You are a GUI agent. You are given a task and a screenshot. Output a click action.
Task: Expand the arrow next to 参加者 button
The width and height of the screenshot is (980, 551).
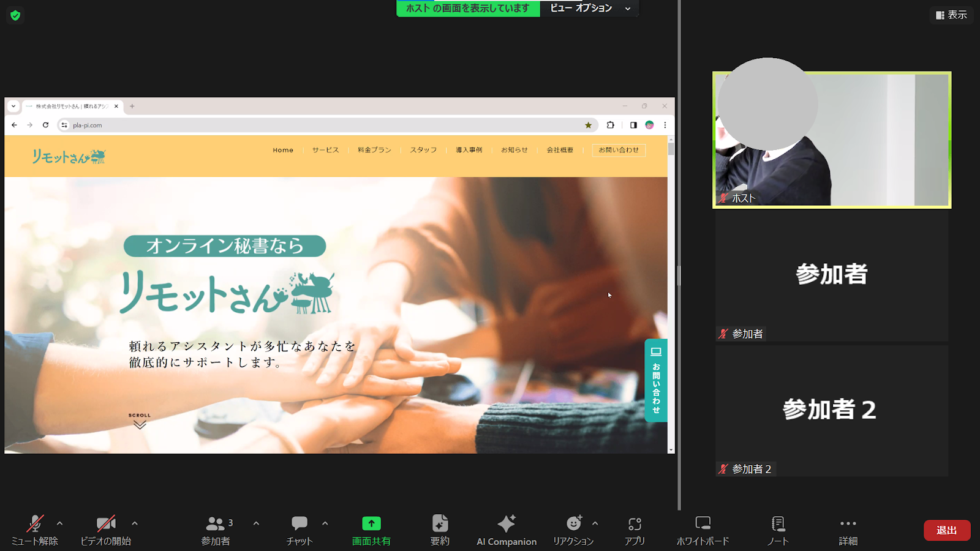tap(256, 523)
